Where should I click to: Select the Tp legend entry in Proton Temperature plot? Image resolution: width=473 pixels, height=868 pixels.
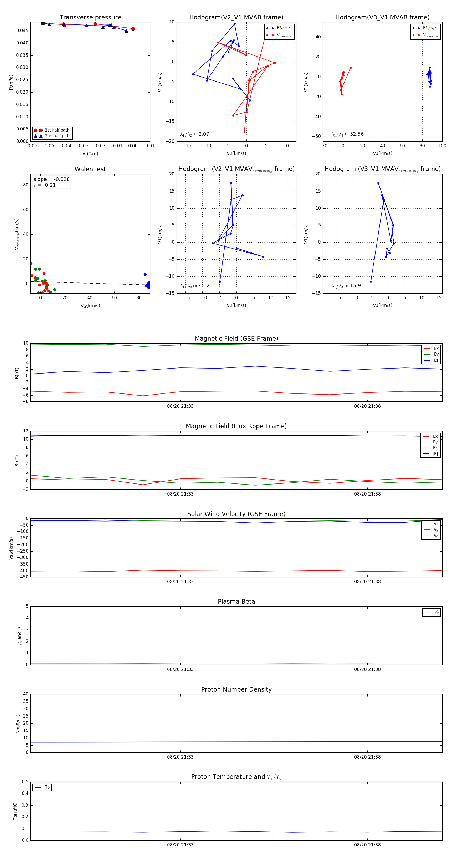(42, 788)
